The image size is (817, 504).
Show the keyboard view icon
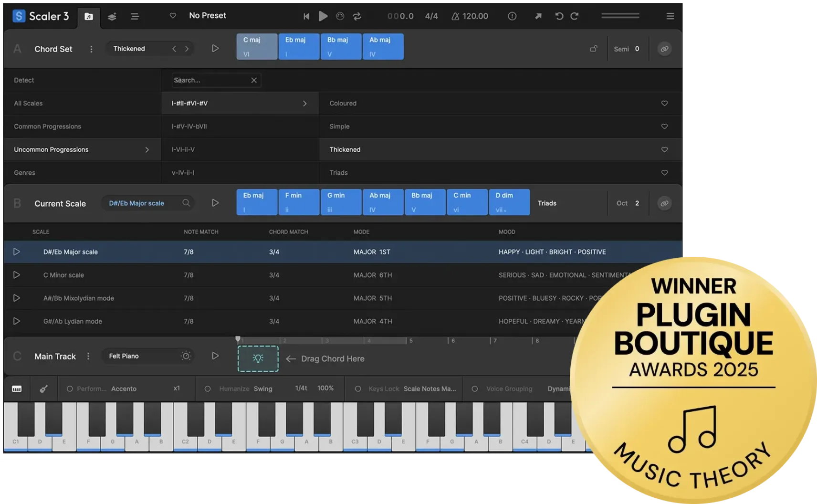tap(17, 389)
